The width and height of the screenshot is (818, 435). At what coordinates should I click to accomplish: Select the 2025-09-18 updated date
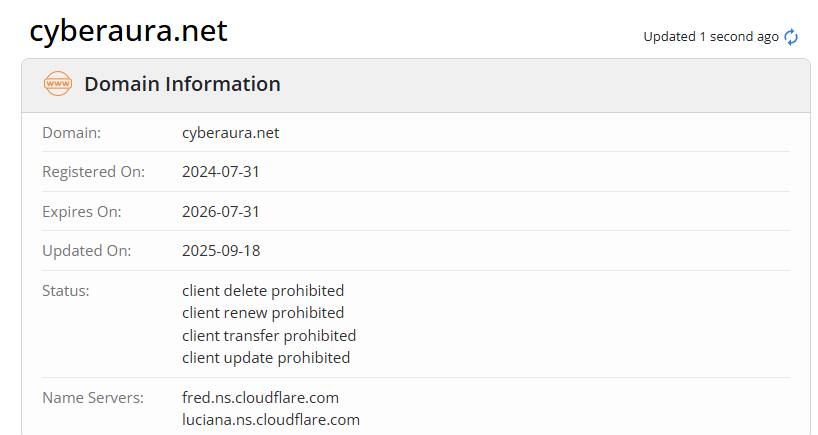[x=221, y=251]
